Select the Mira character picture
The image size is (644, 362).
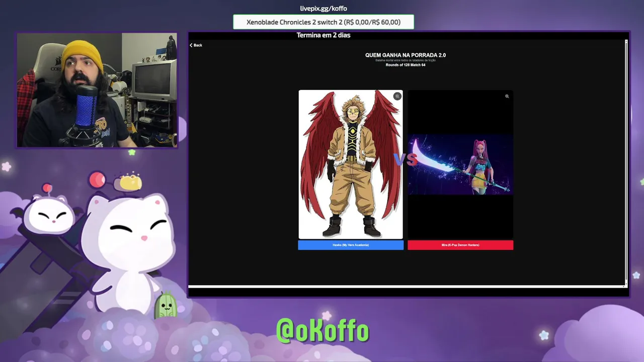click(x=460, y=164)
